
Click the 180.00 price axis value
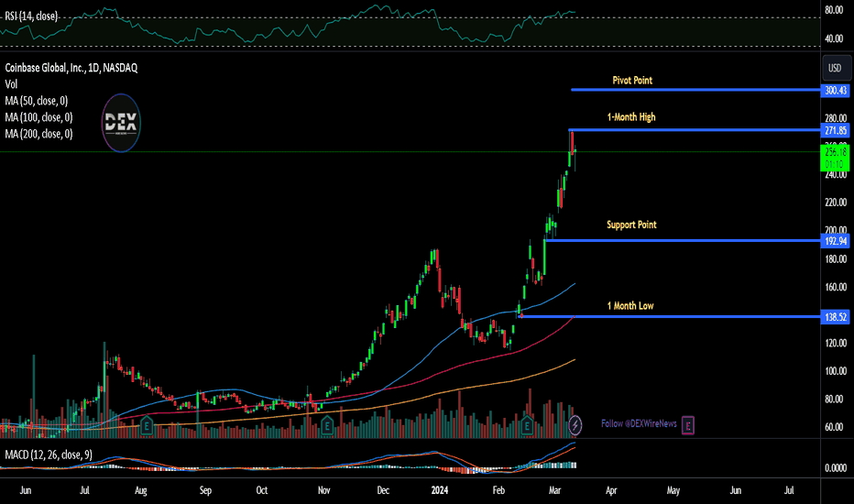point(836,258)
